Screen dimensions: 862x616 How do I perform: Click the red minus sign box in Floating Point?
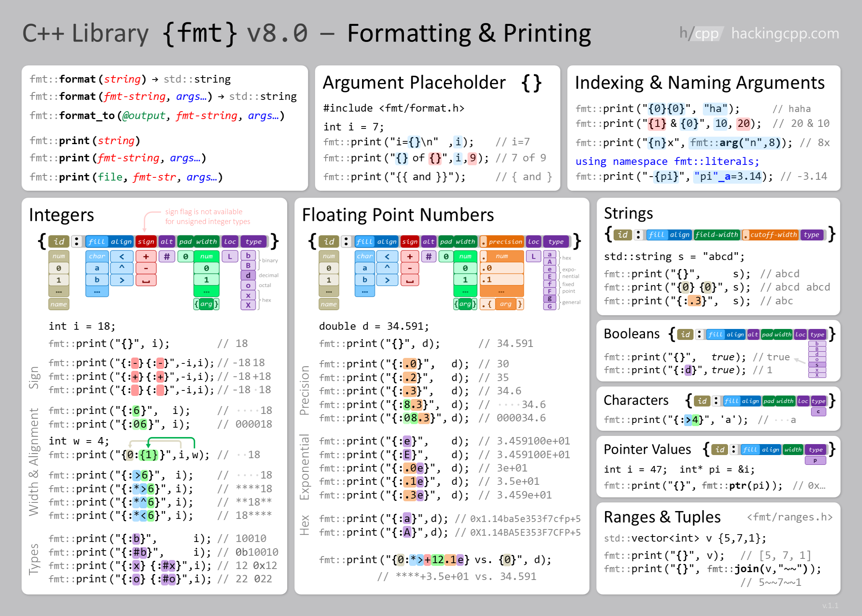click(x=409, y=268)
